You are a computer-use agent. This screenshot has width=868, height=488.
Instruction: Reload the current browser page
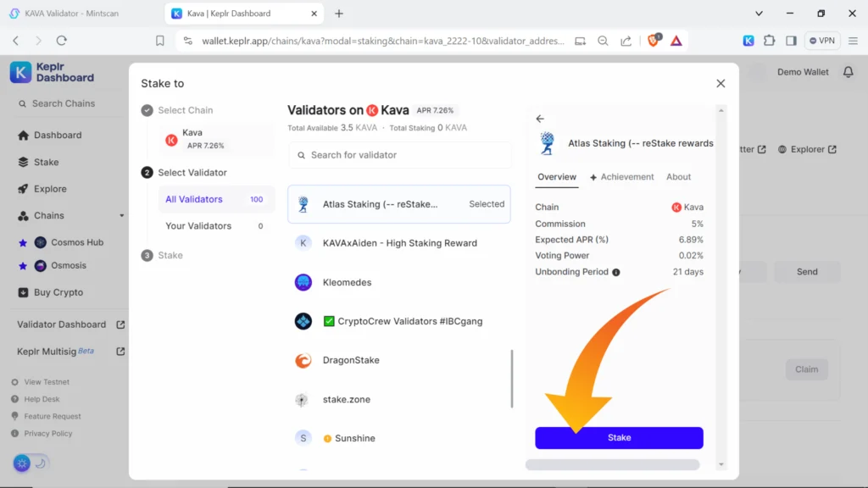[61, 40]
